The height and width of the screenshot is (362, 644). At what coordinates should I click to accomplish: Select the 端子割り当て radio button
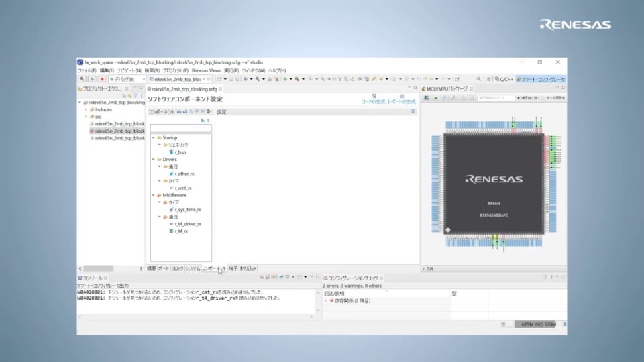click(519, 97)
